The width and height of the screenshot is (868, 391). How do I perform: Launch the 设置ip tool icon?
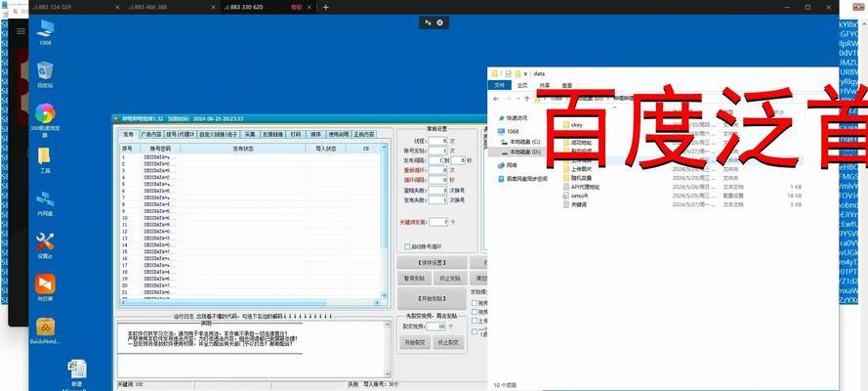pos(45,245)
